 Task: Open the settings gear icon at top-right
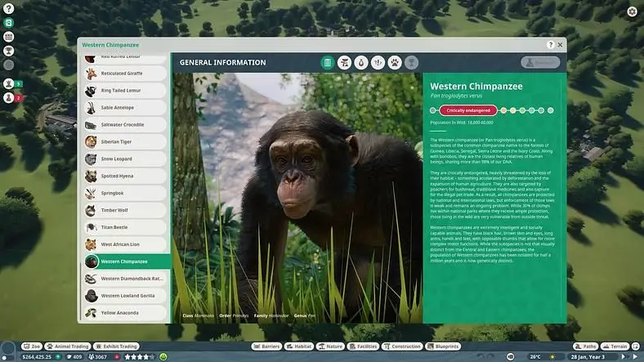(632, 11)
